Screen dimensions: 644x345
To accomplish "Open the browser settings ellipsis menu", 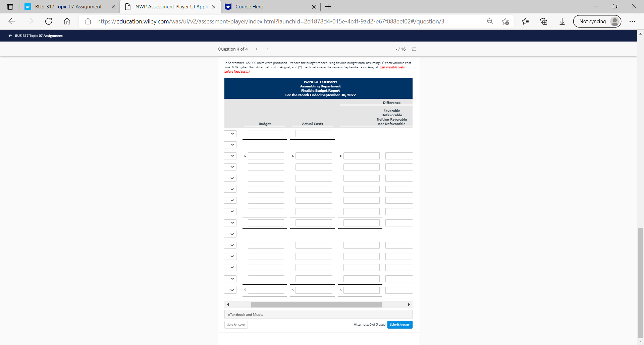I will pos(633,21).
